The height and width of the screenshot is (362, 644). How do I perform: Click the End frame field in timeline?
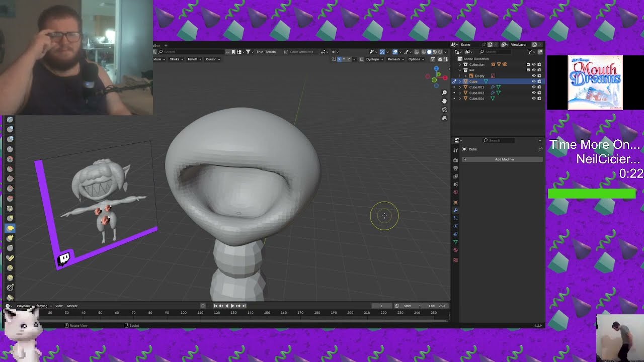[436, 306]
